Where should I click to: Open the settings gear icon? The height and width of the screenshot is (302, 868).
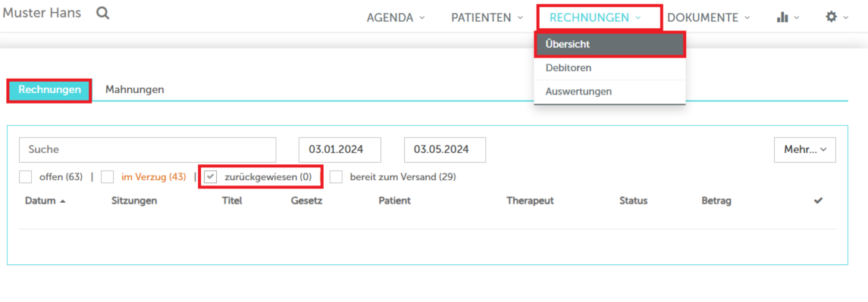click(831, 17)
